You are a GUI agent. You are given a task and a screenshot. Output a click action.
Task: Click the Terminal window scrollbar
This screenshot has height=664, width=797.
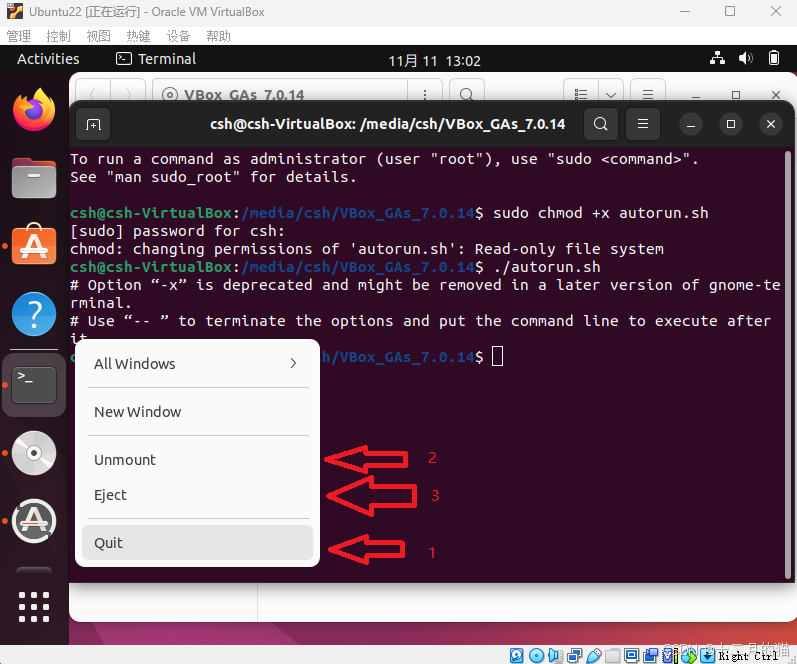pos(788,364)
